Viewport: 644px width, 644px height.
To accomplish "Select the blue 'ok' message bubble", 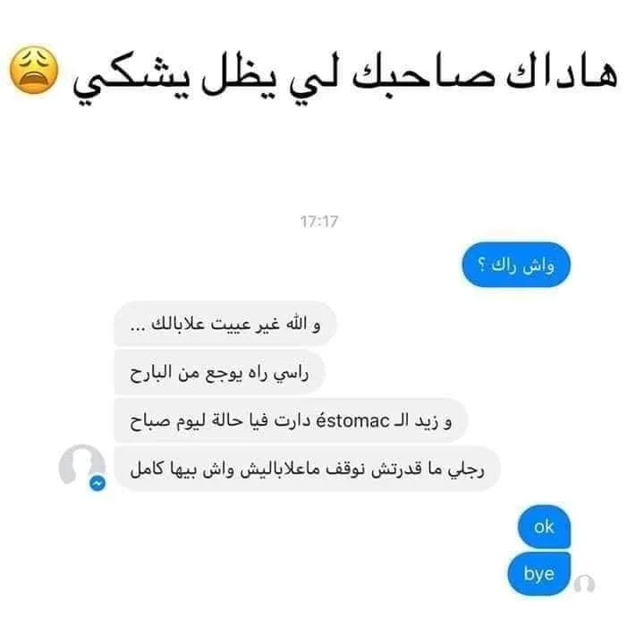I will pyautogui.click(x=544, y=527).
